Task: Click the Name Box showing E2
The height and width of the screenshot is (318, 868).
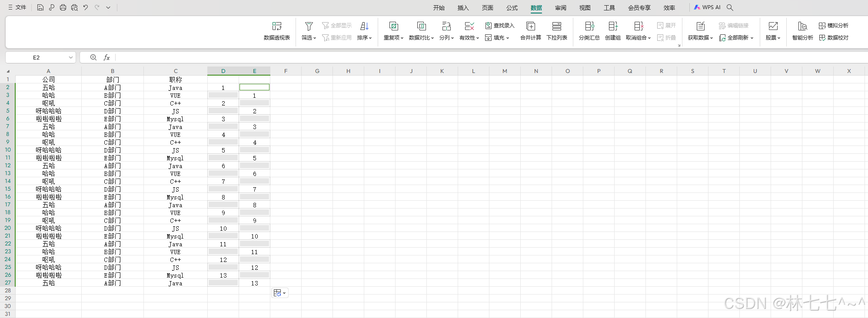Action: coord(37,57)
